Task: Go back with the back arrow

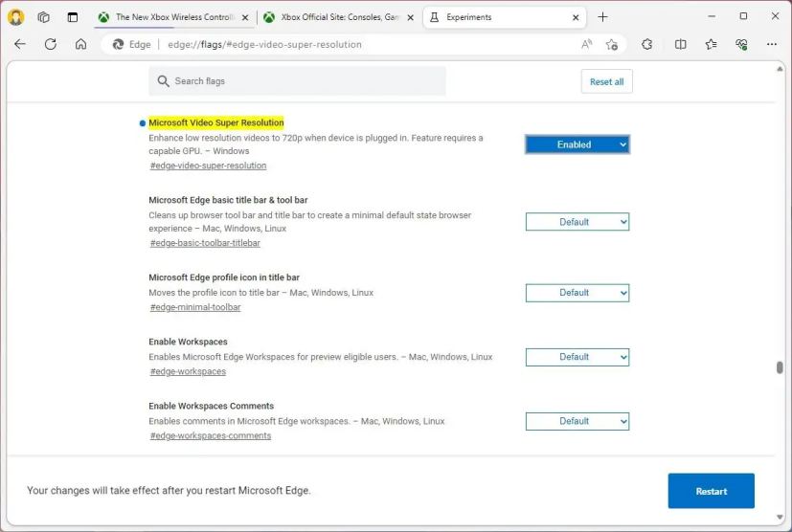Action: (20, 44)
